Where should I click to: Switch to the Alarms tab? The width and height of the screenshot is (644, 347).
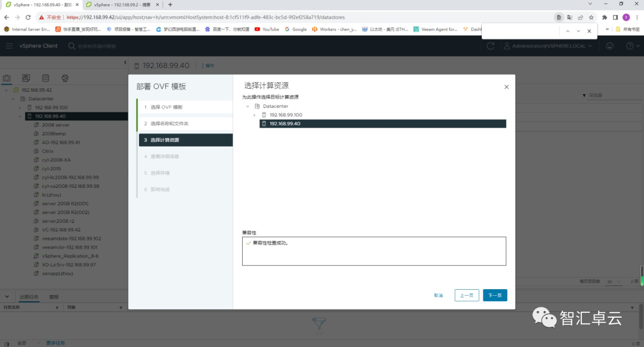[54, 297]
